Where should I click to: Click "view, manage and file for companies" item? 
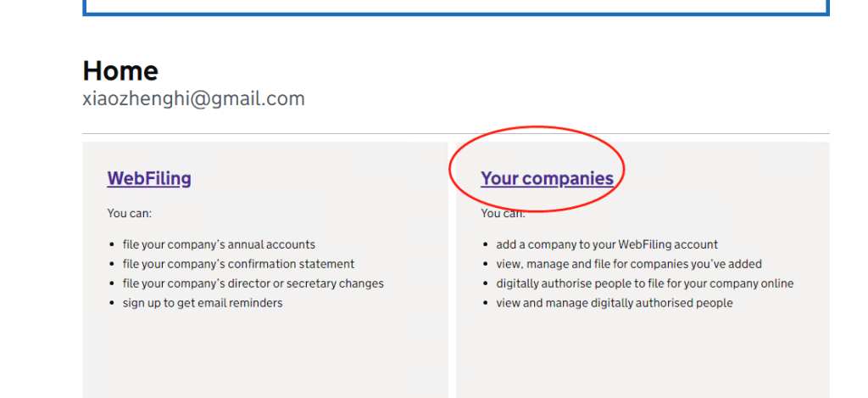point(629,264)
